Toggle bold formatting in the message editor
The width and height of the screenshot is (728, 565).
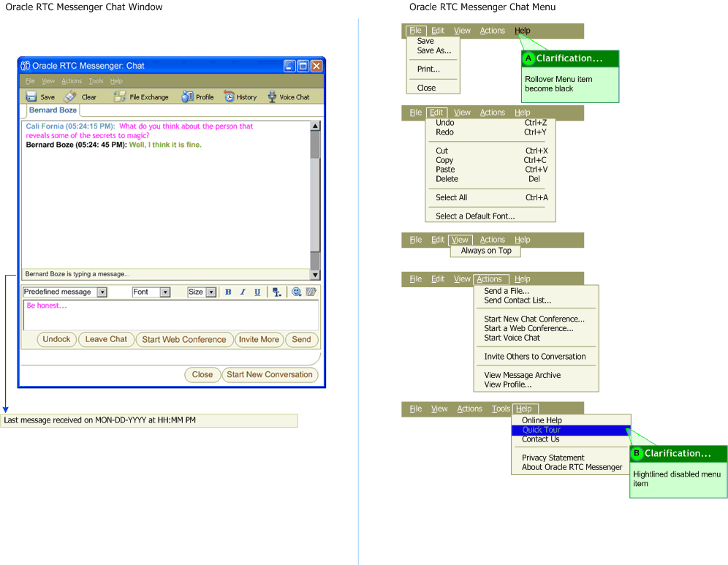(x=228, y=292)
